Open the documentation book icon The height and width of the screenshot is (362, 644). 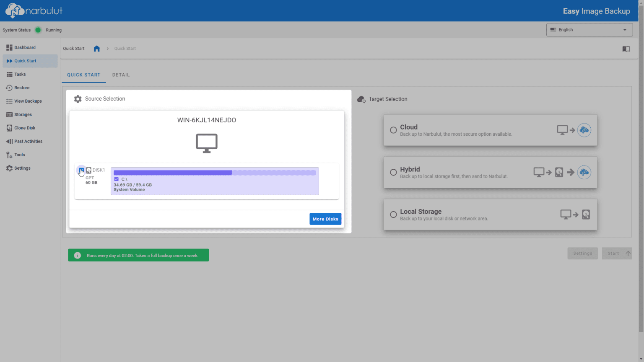626,49
